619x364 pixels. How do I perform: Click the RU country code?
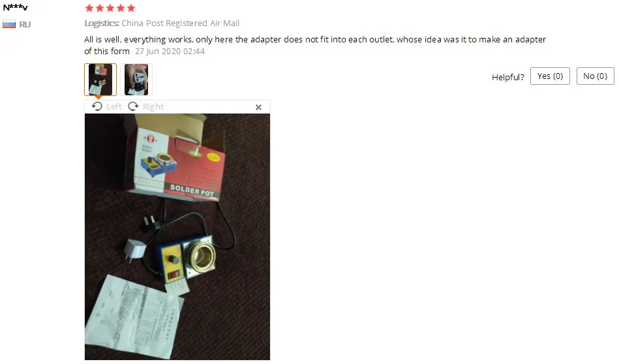(25, 25)
